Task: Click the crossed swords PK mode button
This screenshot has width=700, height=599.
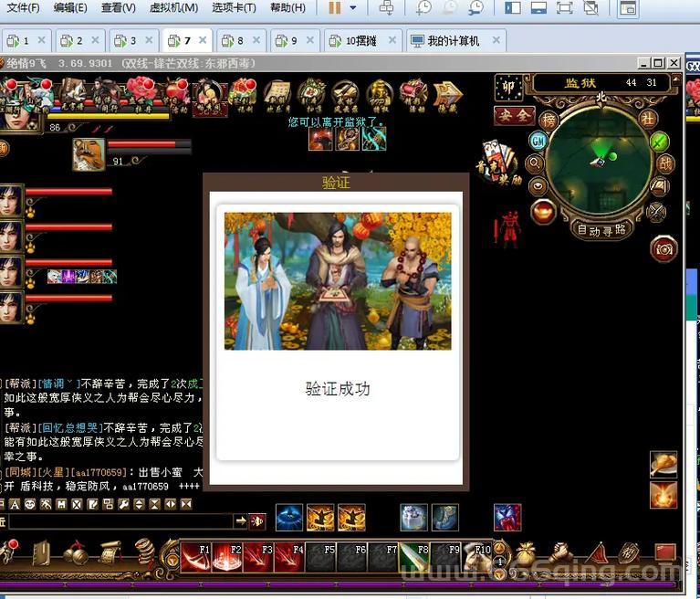Action: [x=656, y=211]
